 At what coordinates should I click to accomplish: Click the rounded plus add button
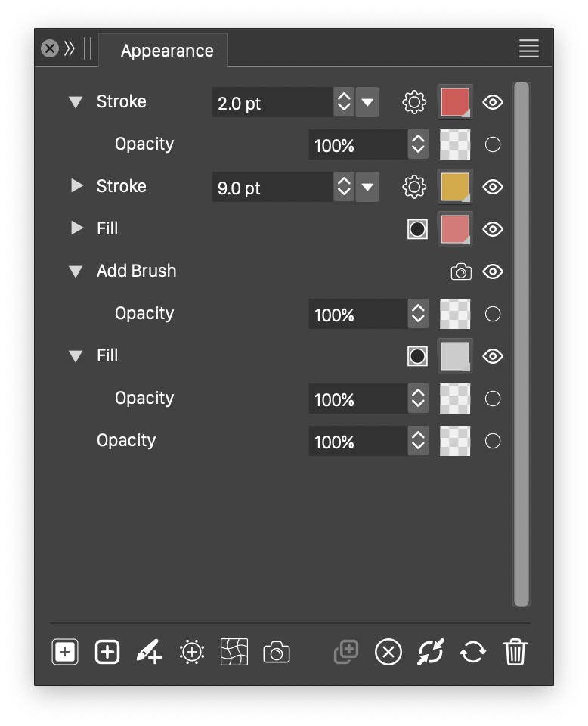[x=107, y=652]
